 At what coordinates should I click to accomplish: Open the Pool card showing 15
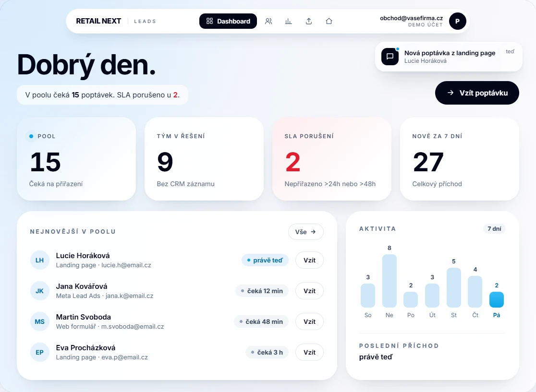pos(76,159)
